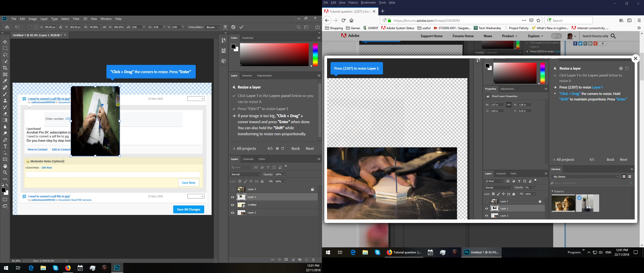Commit transform with the checkmark icon
The image size is (644, 273).
(241, 27)
